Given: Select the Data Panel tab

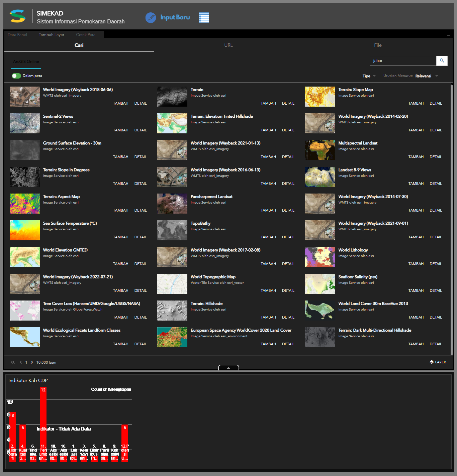Looking at the screenshot, I should pos(17,35).
